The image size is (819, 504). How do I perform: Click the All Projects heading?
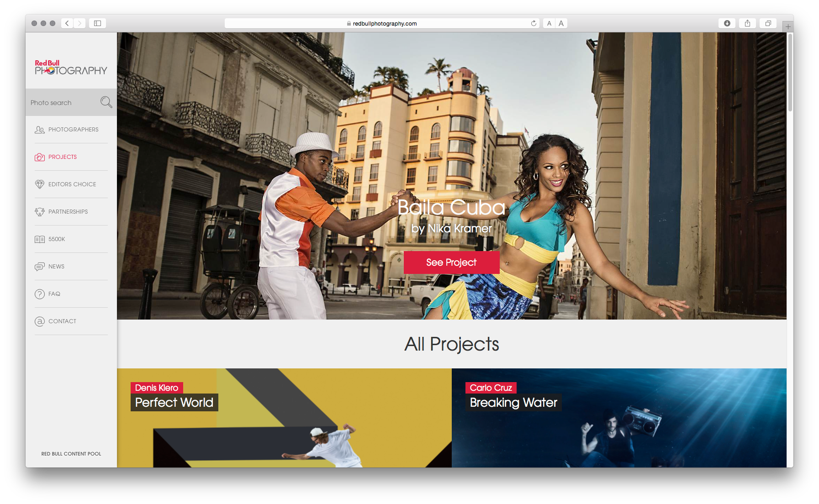[x=451, y=344]
